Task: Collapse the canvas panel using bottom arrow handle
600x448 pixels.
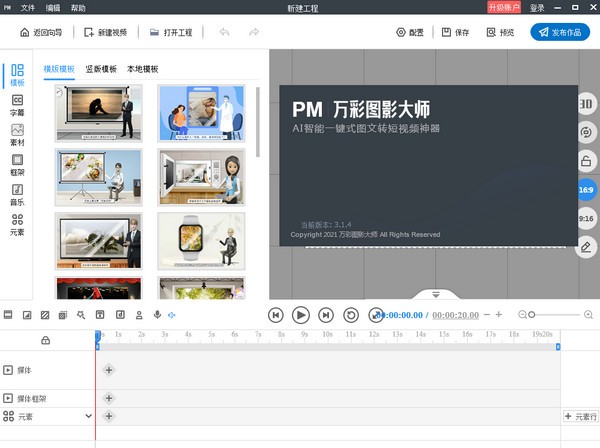Action: (x=435, y=294)
